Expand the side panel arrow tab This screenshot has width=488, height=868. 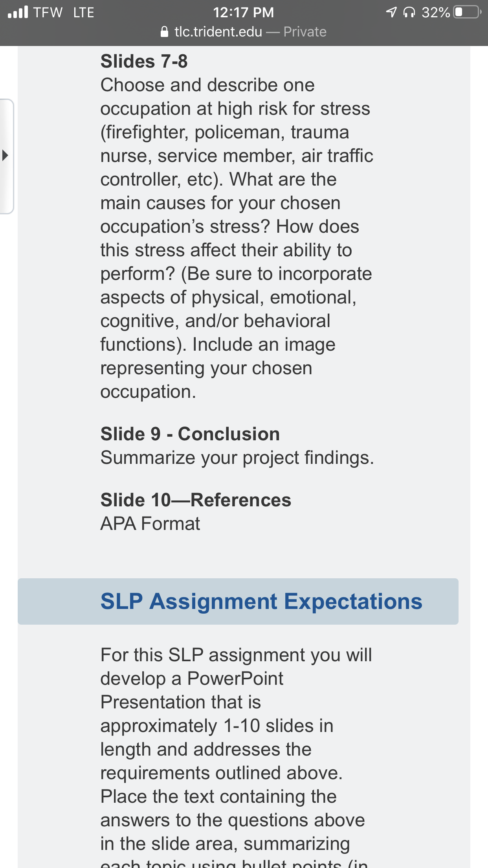(6, 156)
